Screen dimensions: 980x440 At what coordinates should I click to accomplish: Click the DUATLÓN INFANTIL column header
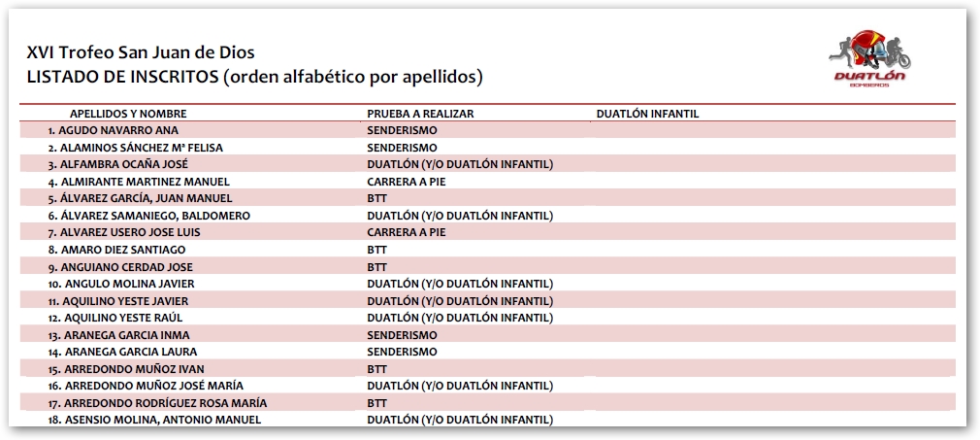[x=647, y=114]
